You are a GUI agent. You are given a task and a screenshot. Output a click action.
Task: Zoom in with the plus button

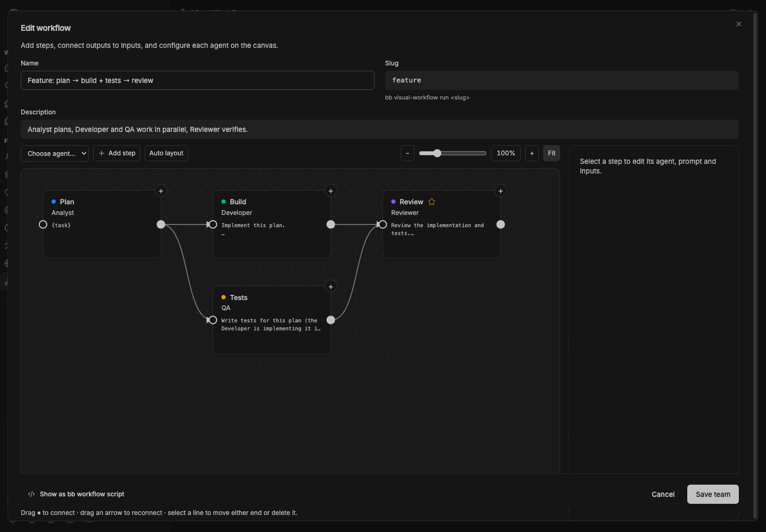(532, 153)
